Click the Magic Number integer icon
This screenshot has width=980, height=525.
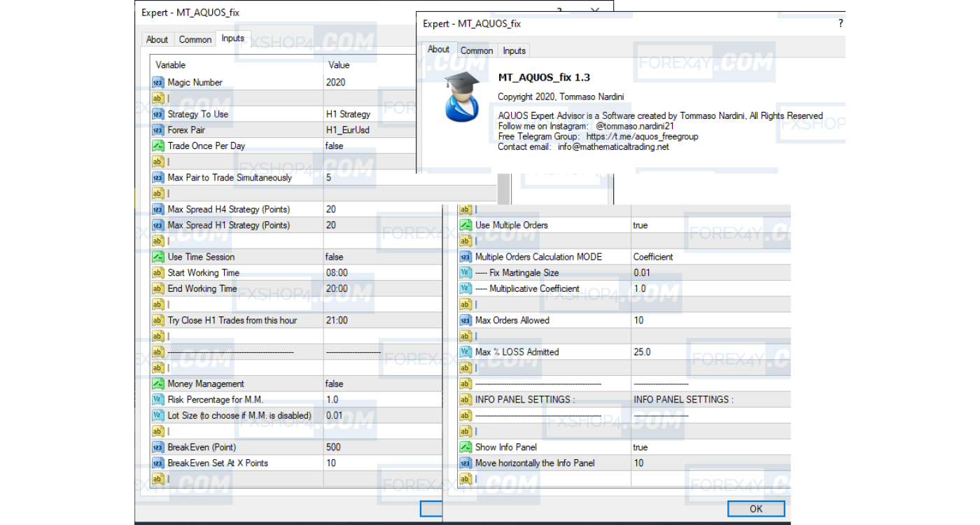157,83
